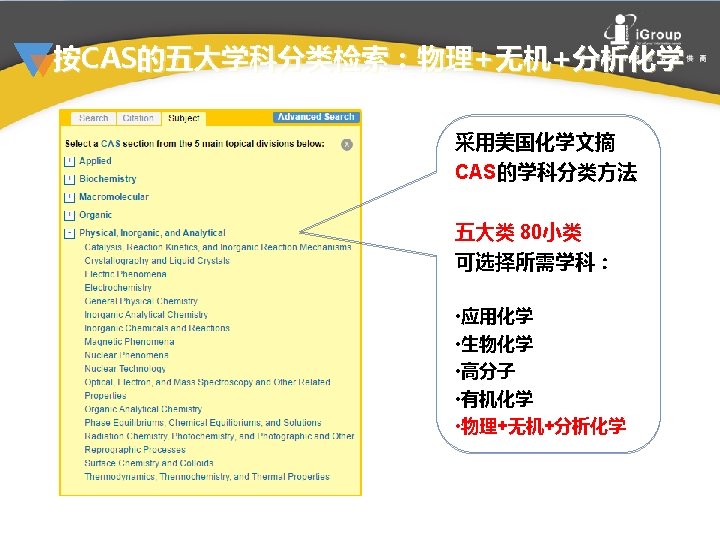Switch to the Citation tab

click(x=138, y=118)
